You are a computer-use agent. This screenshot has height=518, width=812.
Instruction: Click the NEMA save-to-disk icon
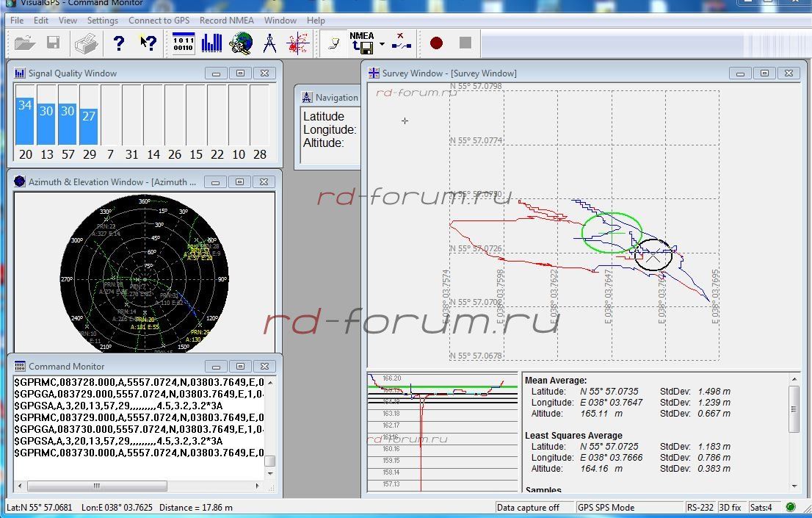(x=362, y=43)
